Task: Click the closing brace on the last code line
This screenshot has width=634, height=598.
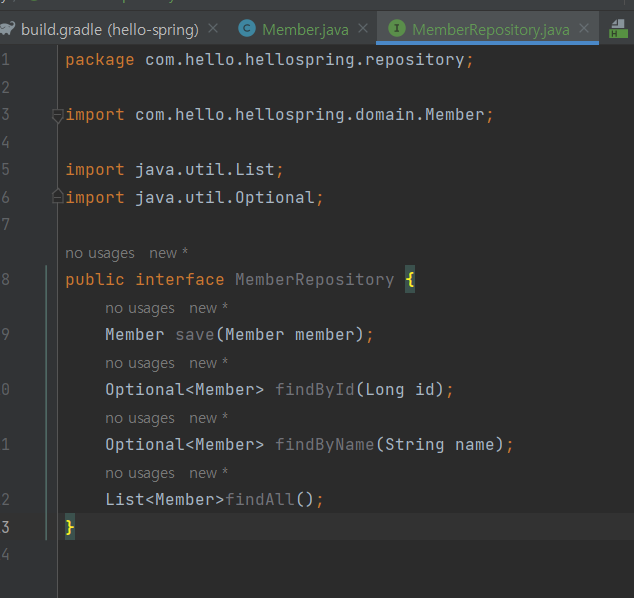Action: [70, 527]
